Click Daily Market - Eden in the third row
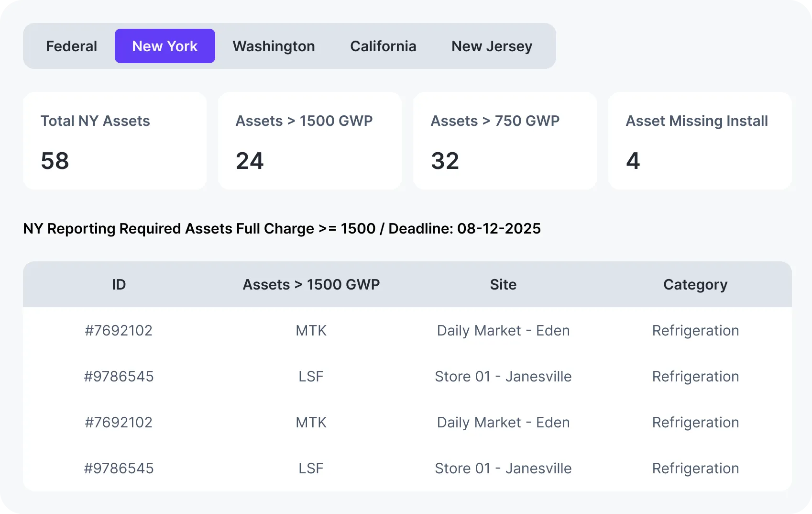This screenshot has width=812, height=514. click(503, 422)
